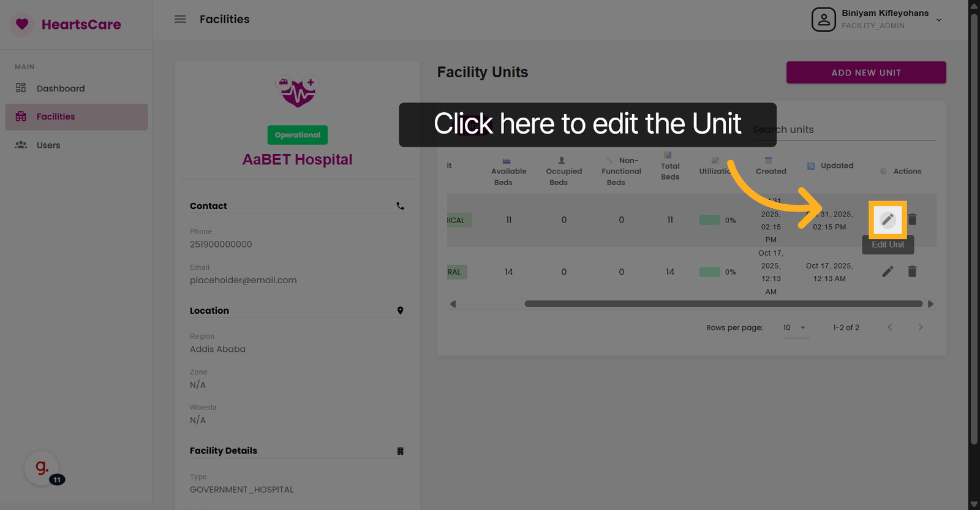This screenshot has height=510, width=980.
Task: Click the 1–2 of 2 pagination text
Action: point(846,327)
